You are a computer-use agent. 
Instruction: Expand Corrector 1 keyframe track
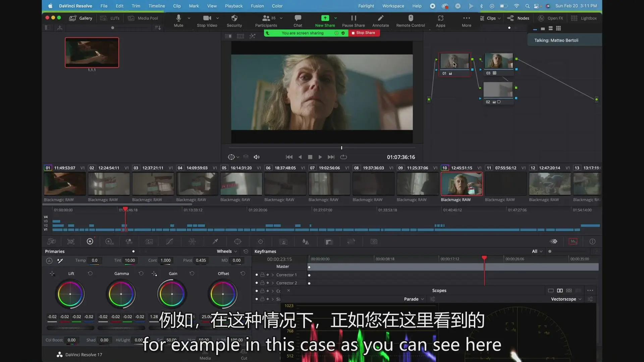[x=273, y=275]
